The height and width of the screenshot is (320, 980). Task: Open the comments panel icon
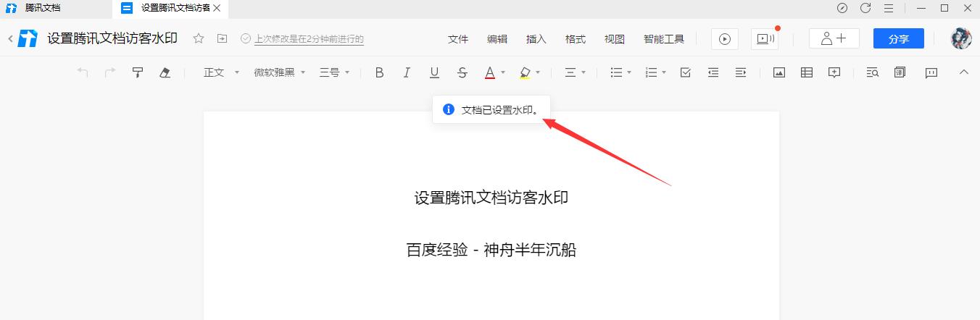(x=931, y=72)
